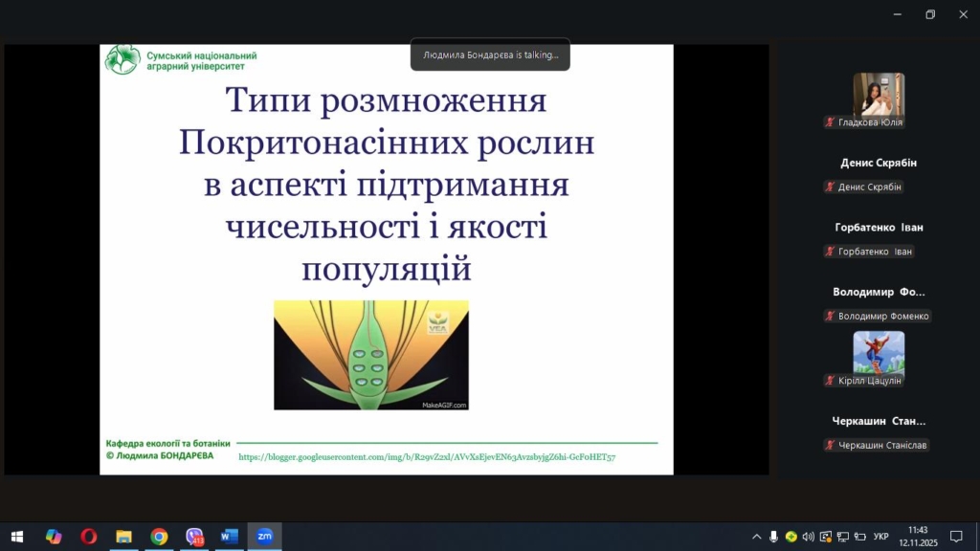
Task: Open Zoom app in the taskbar
Action: pos(264,537)
